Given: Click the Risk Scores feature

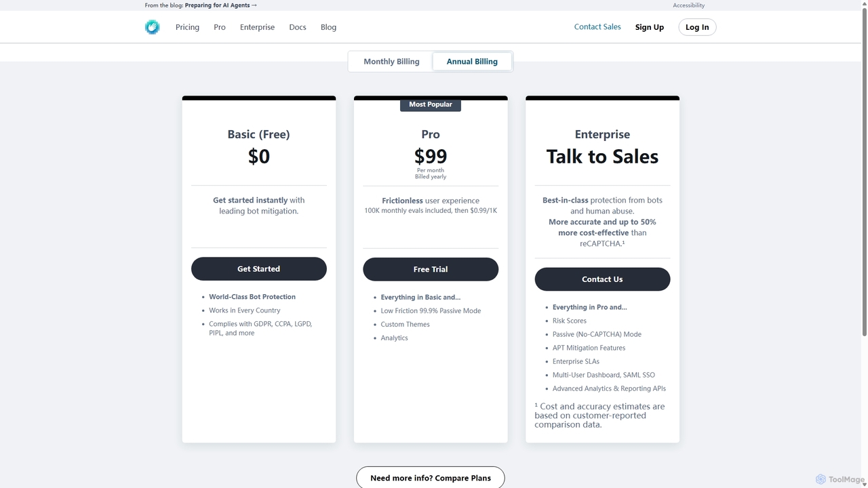Looking at the screenshot, I should [x=570, y=321].
